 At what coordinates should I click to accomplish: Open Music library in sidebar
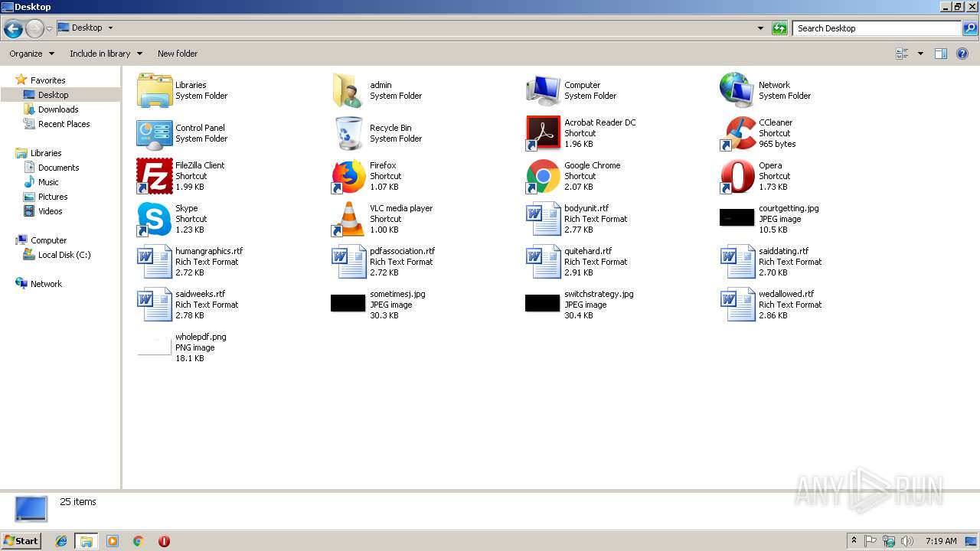(48, 182)
